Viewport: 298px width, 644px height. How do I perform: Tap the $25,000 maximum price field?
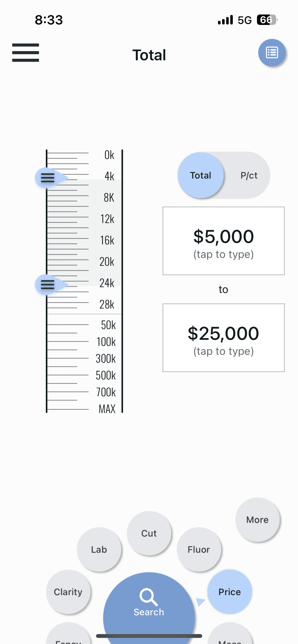pos(223,338)
